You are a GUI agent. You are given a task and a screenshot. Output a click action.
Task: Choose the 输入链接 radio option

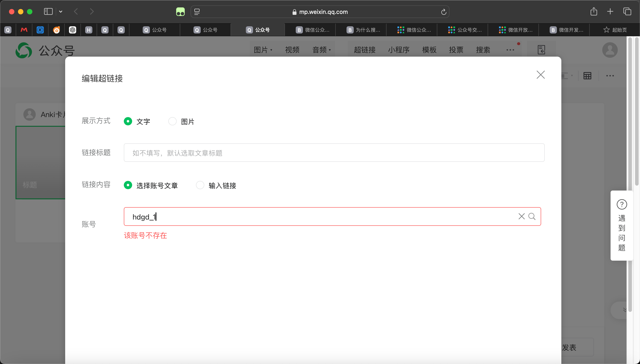coord(200,185)
